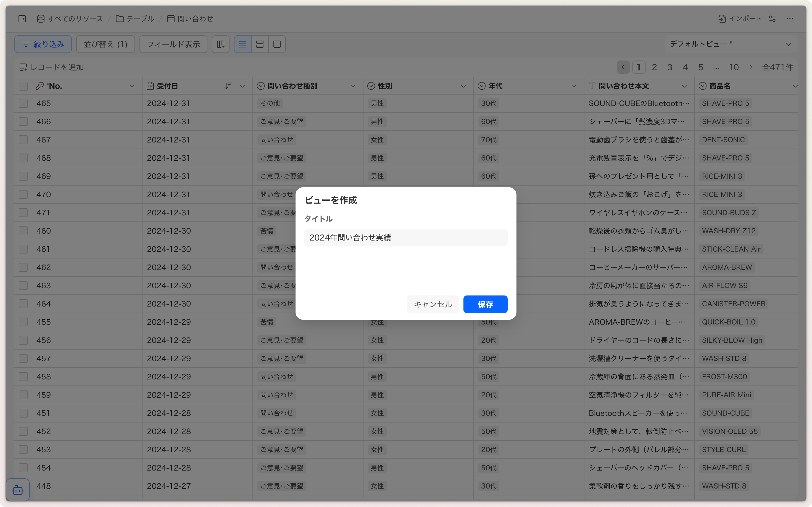Switch to card square view icon

pos(277,44)
